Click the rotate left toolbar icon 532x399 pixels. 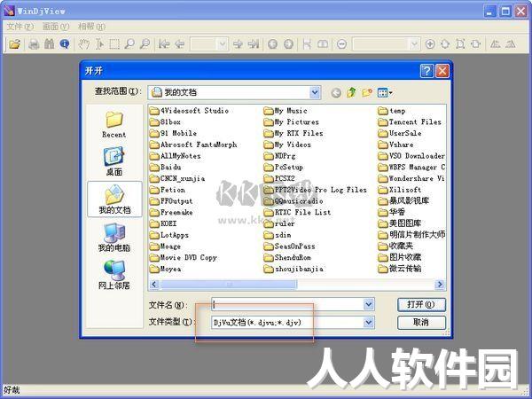[496, 44]
